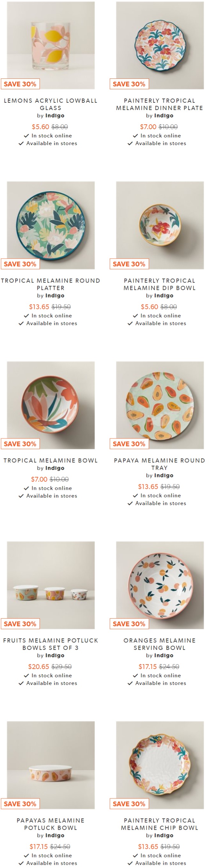This screenshot has height=868, width=211.
Task: Open the Papaya Melamine Round Tray title link
Action: [x=160, y=464]
